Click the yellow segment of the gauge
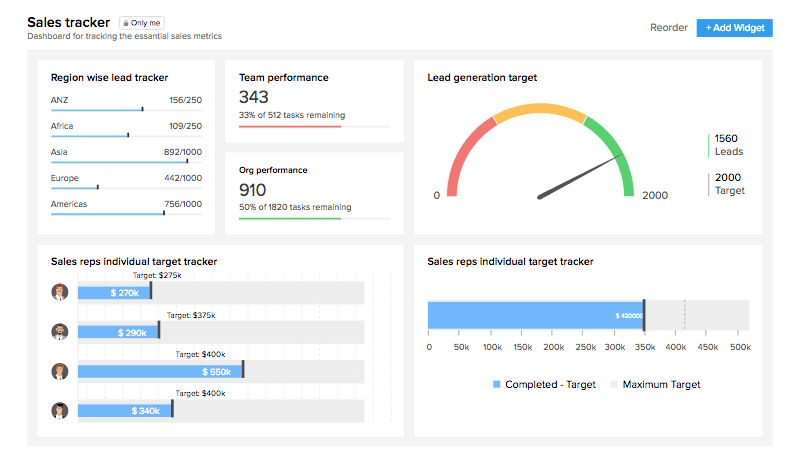797x471 pixels. pyautogui.click(x=540, y=109)
